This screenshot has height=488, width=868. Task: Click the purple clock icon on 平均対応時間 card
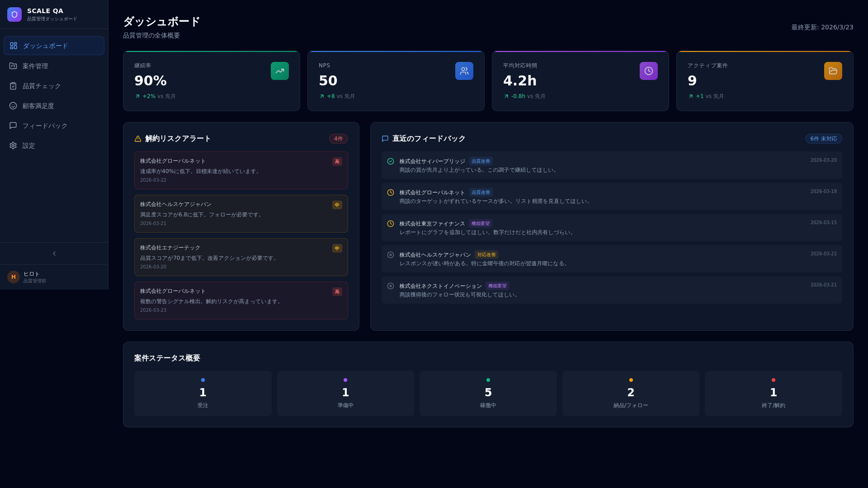click(x=649, y=71)
